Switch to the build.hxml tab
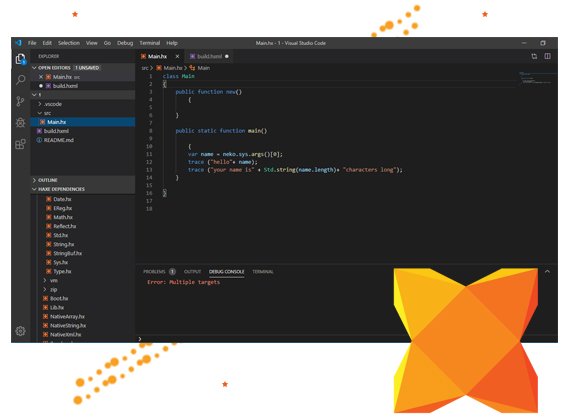 click(209, 56)
